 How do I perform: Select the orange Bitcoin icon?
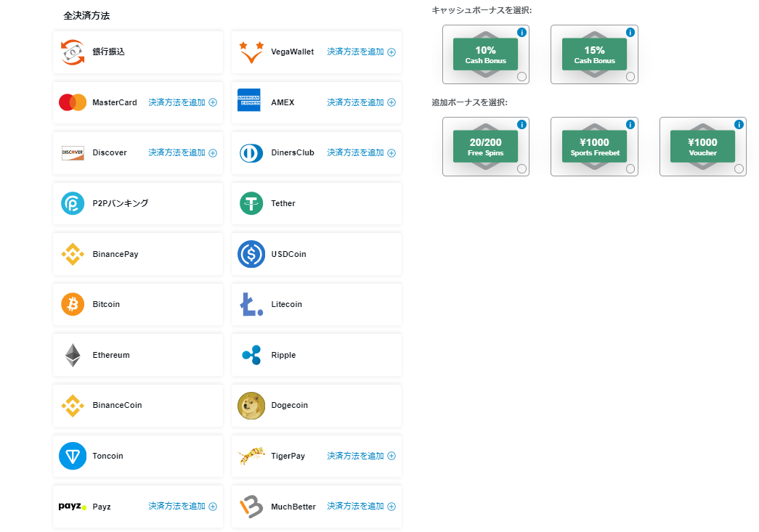(x=73, y=304)
